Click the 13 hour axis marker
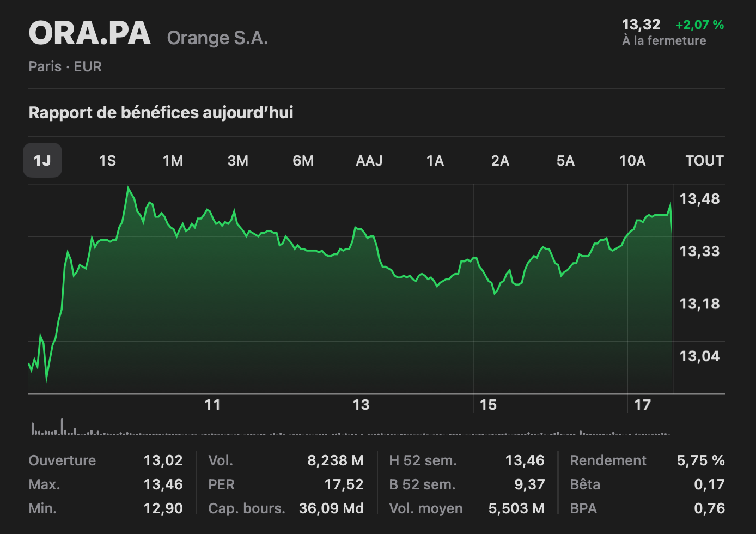Viewport: 756px width, 534px height. [x=361, y=405]
